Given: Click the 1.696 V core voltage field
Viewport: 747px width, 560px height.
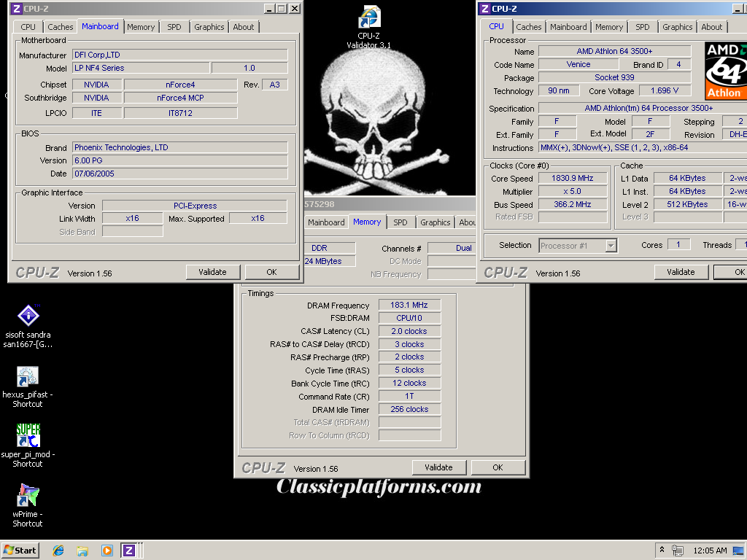Looking at the screenshot, I should pos(665,90).
